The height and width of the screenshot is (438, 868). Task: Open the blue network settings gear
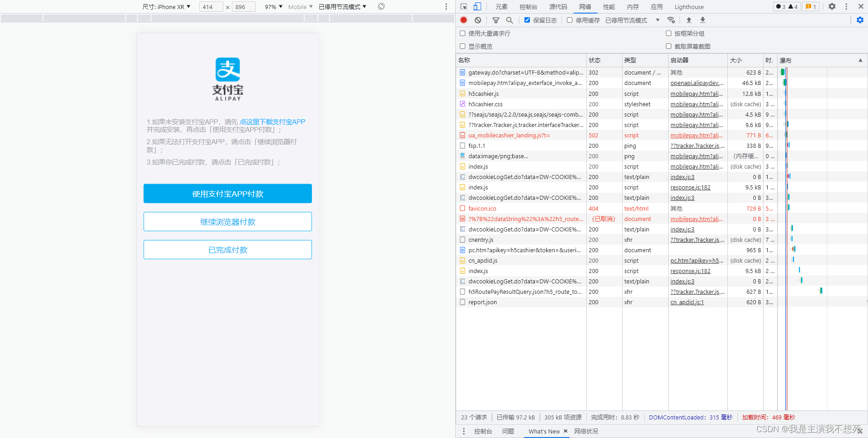tap(860, 20)
